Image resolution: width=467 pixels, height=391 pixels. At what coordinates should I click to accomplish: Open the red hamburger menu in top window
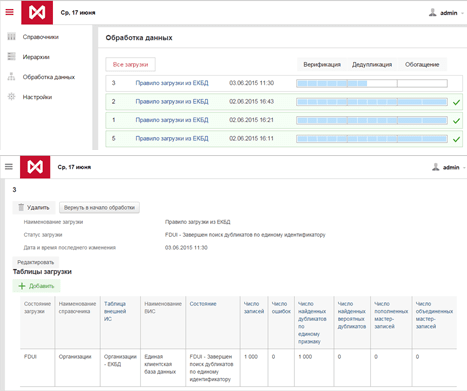point(10,12)
